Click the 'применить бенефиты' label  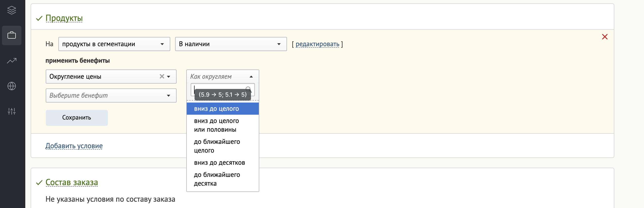(x=78, y=61)
